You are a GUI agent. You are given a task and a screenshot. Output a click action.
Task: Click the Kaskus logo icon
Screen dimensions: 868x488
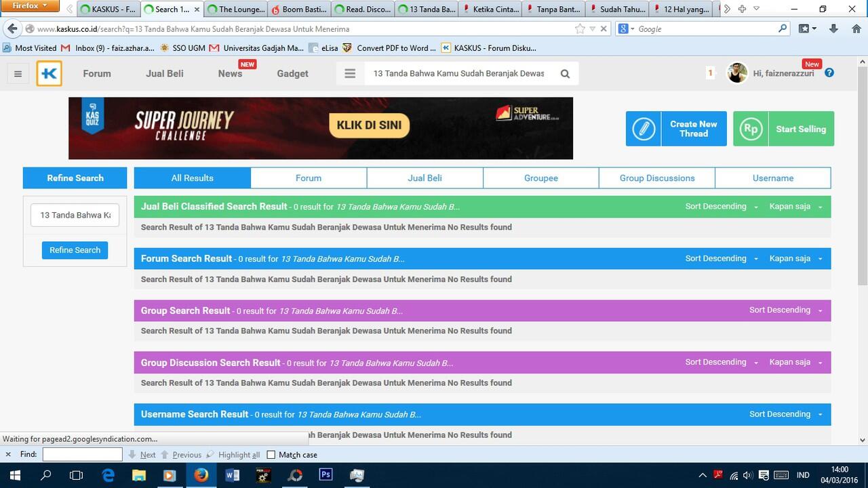tap(49, 74)
